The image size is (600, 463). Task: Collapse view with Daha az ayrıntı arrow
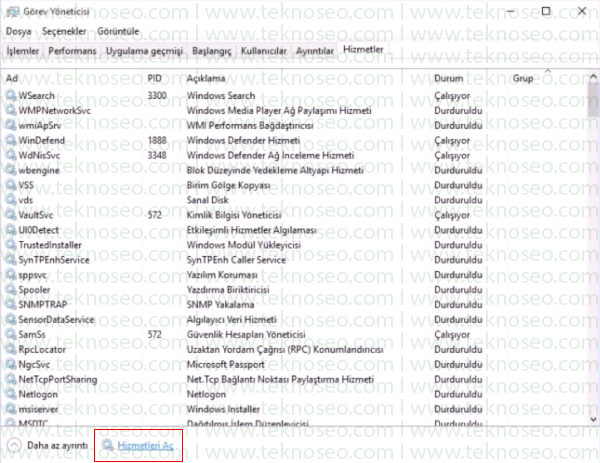pyautogui.click(x=14, y=445)
